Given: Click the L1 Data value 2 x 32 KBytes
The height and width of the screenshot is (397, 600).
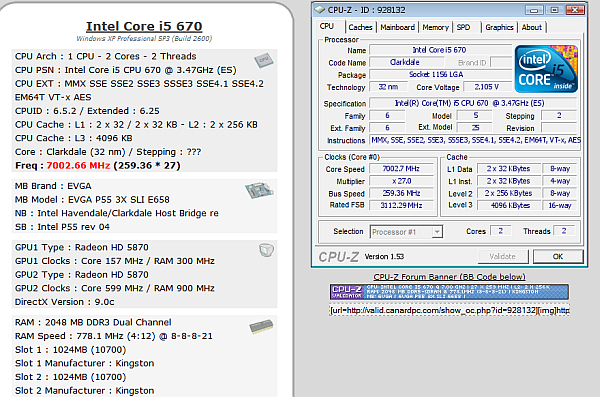Looking at the screenshot, I should click(509, 169).
